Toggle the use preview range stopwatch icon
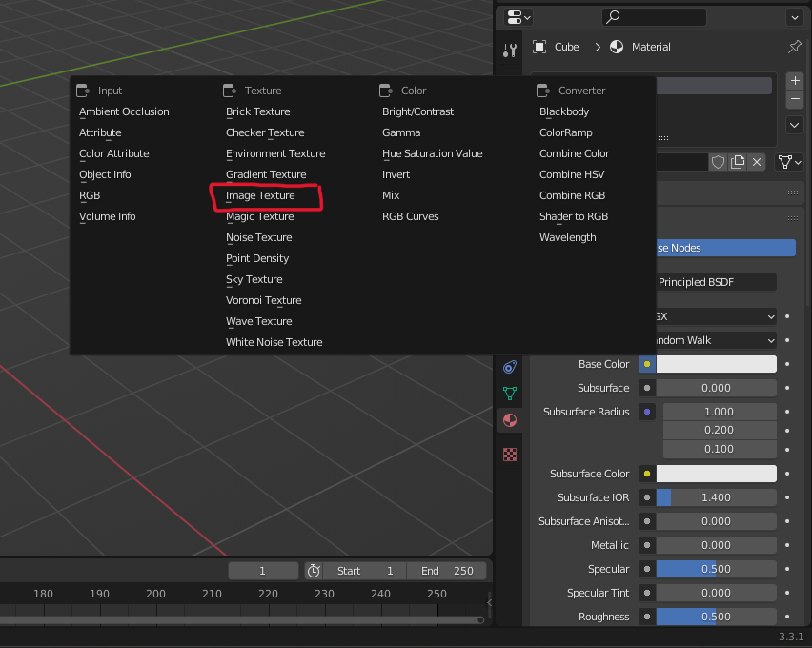Image resolution: width=812 pixels, height=648 pixels. pos(314,571)
